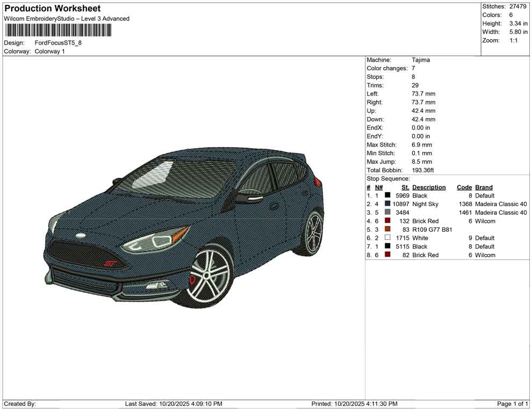
Task: Click the stitch count '5969' in row 1
Action: [x=402, y=195]
